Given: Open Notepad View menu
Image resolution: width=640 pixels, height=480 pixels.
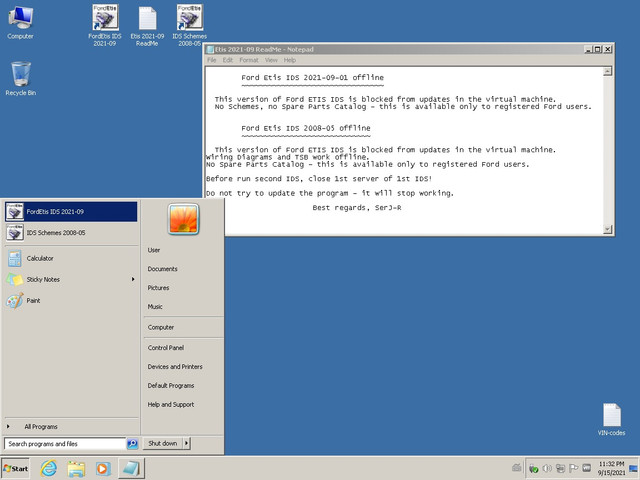Looking at the screenshot, I should tap(271, 60).
